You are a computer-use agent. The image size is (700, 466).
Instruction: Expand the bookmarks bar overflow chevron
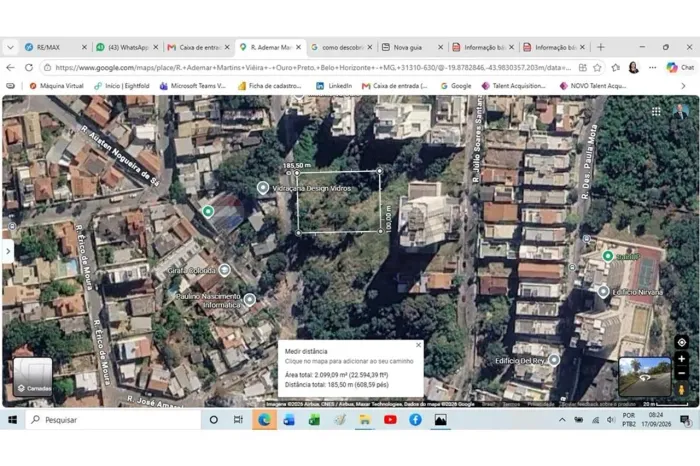click(683, 86)
